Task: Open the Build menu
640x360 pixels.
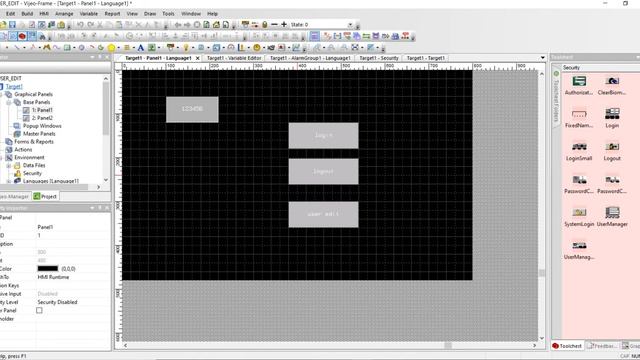Action: click(27, 13)
